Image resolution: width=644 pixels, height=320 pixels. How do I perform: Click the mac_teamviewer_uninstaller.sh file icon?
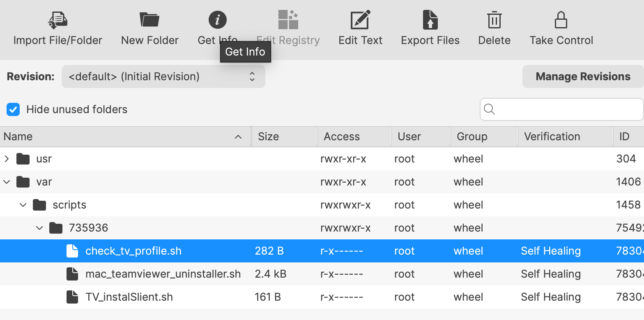click(72, 274)
